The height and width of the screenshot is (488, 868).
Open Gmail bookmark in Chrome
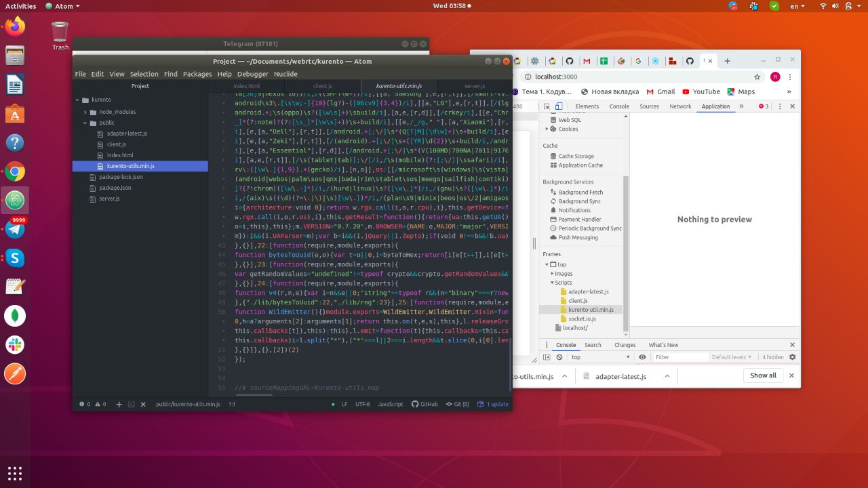point(660,91)
